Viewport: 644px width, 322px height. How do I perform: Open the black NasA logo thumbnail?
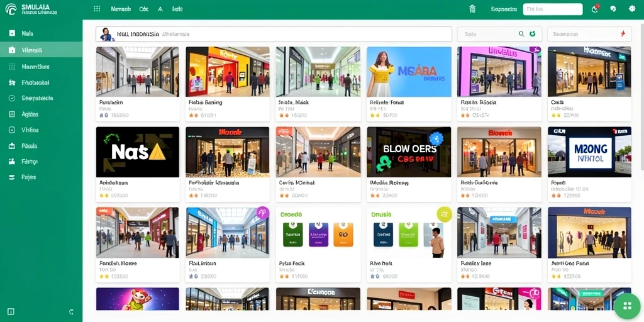coord(138,152)
